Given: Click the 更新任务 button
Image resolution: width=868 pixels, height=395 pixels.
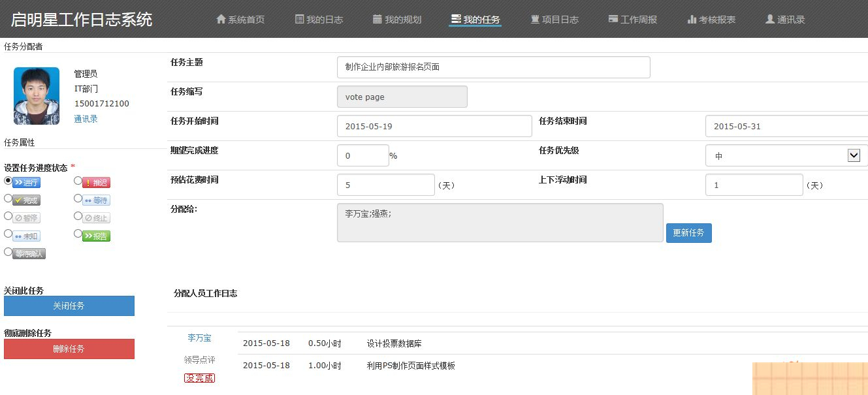Looking at the screenshot, I should tap(688, 232).
